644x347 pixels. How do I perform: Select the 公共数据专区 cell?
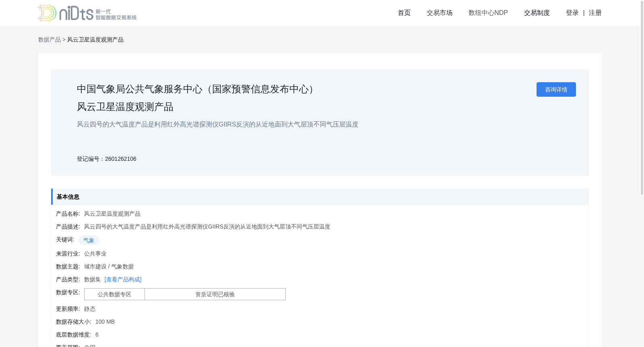coord(114,294)
